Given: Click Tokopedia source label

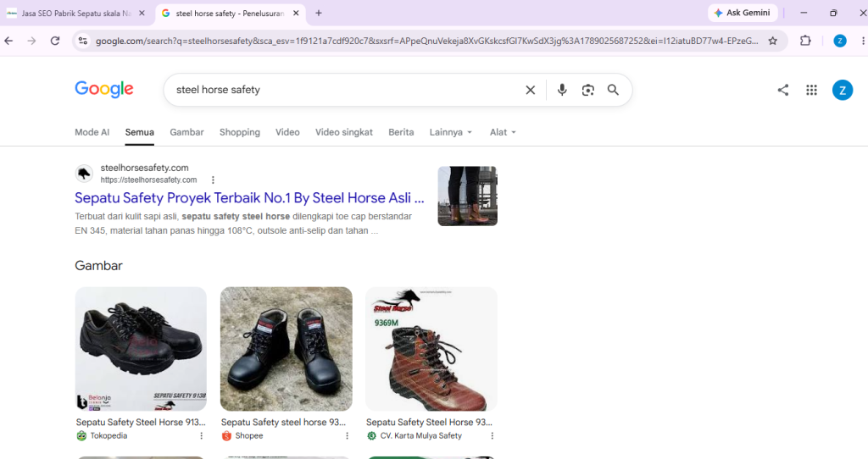Looking at the screenshot, I should click(x=108, y=436).
